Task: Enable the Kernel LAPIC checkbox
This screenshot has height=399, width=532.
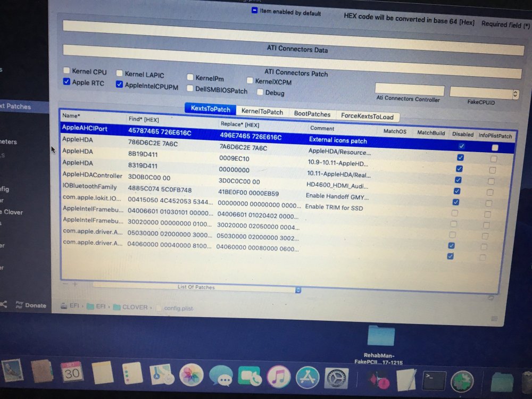Action: coord(119,73)
